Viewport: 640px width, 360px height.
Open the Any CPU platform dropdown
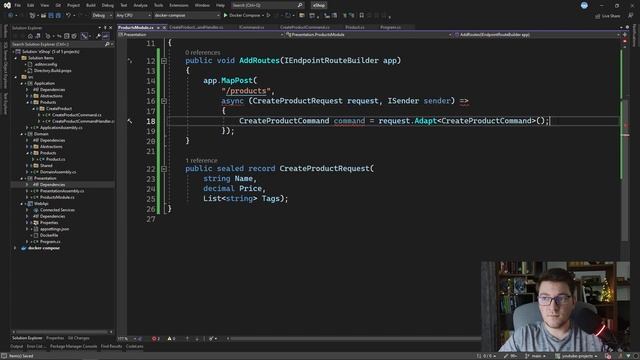[133, 16]
